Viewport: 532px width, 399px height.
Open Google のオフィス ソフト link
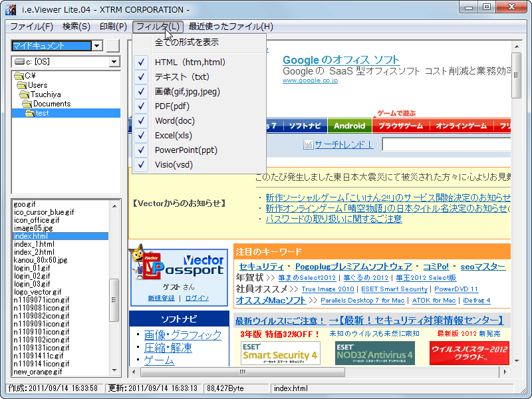pyautogui.click(x=341, y=60)
